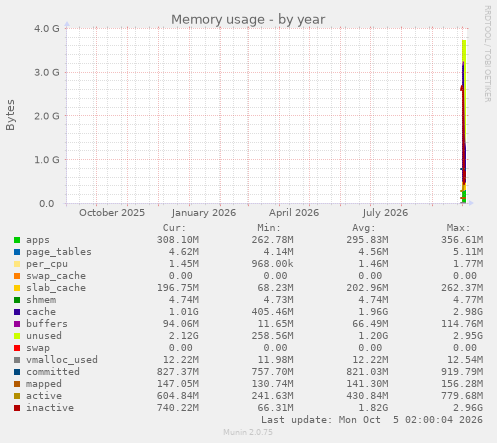This screenshot has width=497, height=443.
Task: Click the apps green legend swatch
Action: pos(17,240)
